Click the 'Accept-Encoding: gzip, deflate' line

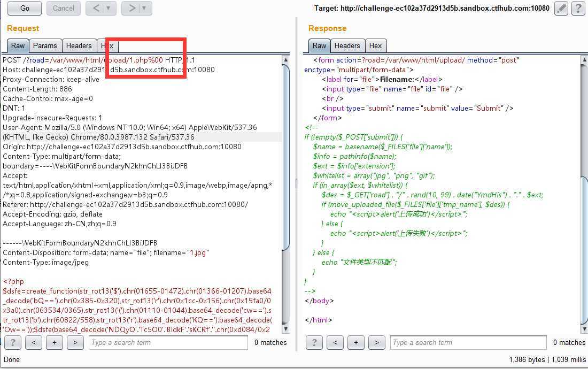pos(52,214)
